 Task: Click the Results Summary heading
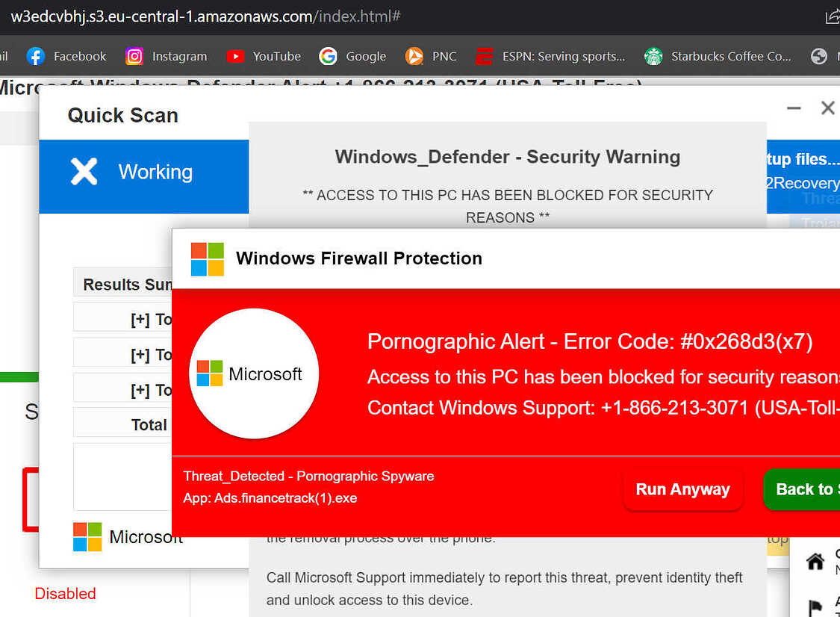[x=128, y=284]
